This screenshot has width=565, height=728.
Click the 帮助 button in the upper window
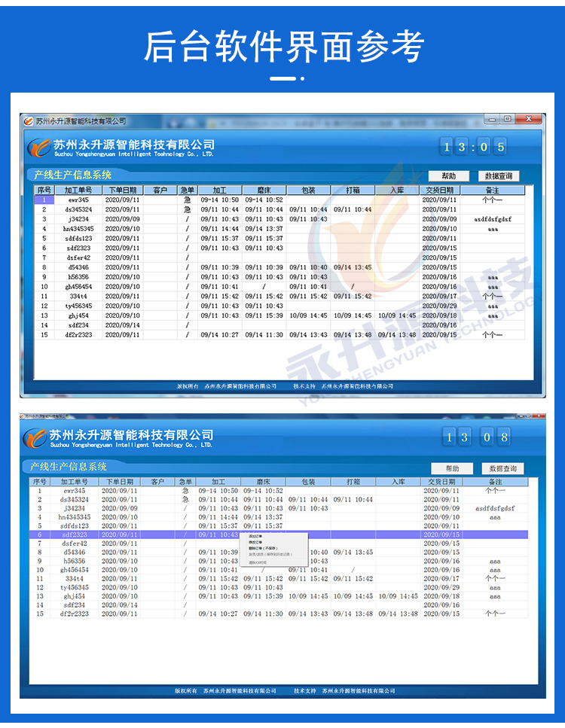coord(449,175)
